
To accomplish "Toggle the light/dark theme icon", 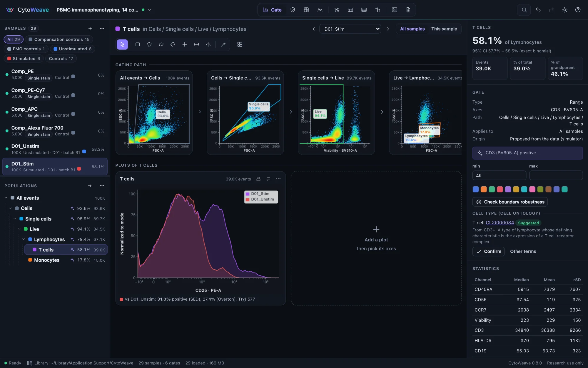I will click(x=564, y=10).
